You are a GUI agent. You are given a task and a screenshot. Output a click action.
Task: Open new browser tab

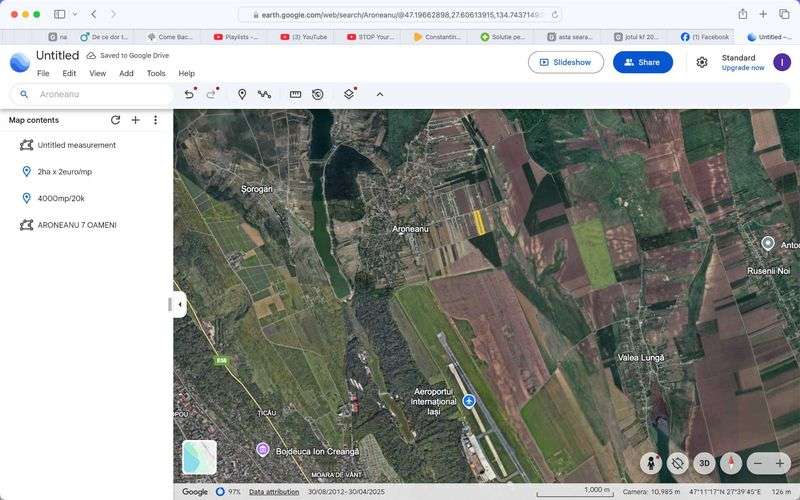coord(763,14)
